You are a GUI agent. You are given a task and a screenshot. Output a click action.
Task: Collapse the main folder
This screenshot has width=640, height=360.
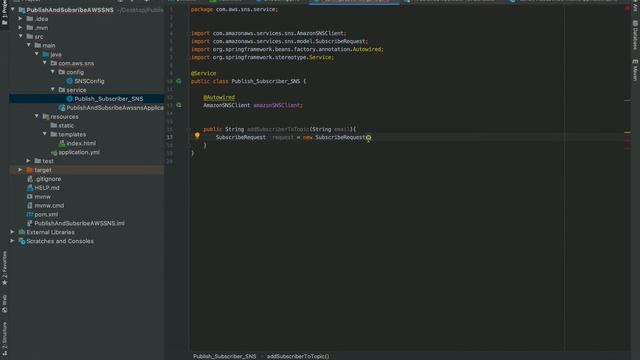(x=29, y=45)
